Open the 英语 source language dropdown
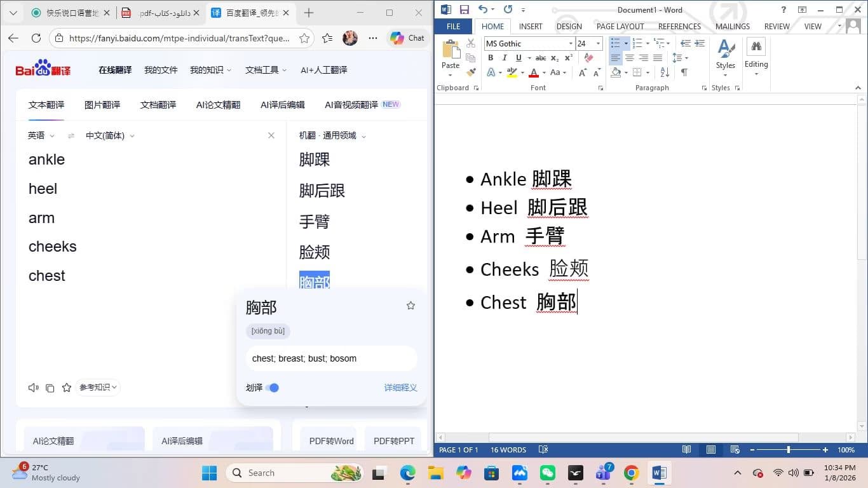Image resolution: width=868 pixels, height=488 pixels. [41, 135]
